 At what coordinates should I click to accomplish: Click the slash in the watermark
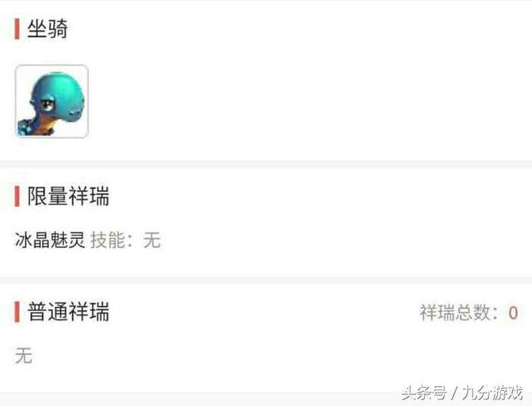(x=455, y=394)
